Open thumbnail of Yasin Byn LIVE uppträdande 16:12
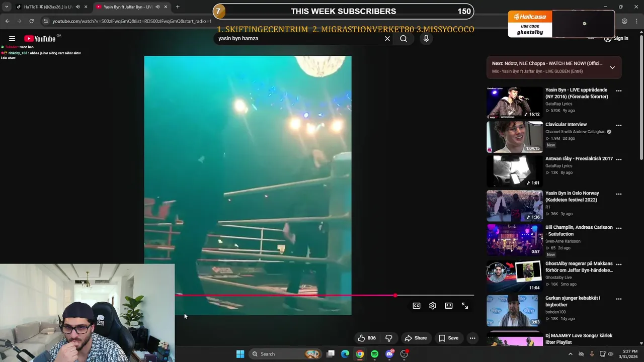The height and width of the screenshot is (362, 644). [x=515, y=103]
